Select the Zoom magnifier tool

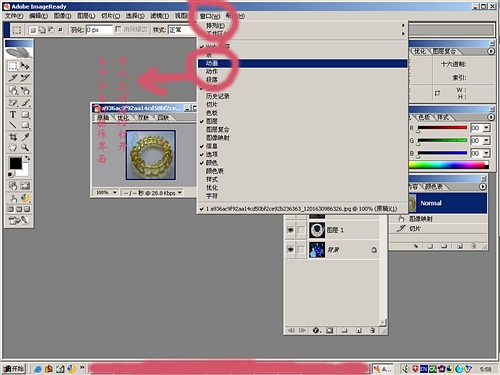(x=25, y=147)
